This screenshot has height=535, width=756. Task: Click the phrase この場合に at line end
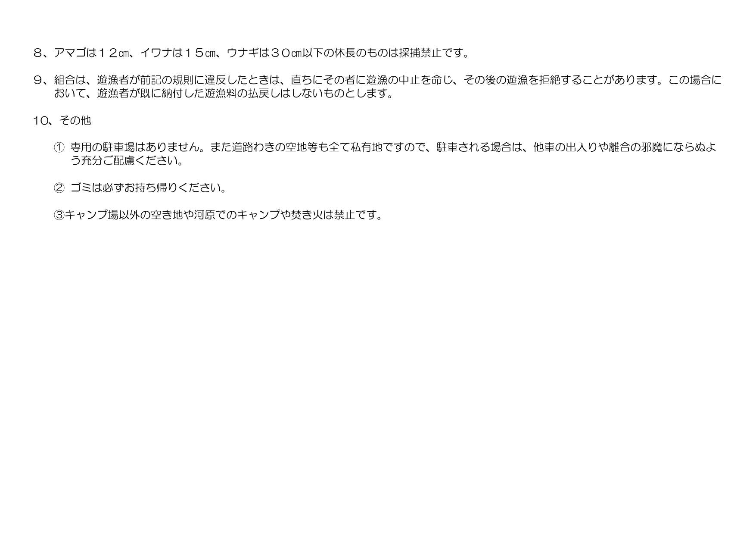[694, 80]
